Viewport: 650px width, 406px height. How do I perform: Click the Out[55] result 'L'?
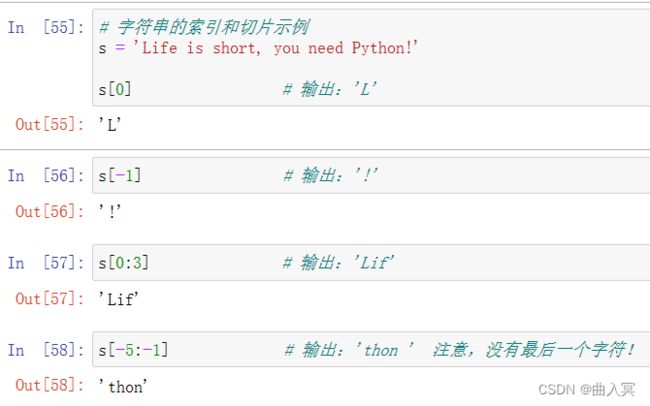110,124
